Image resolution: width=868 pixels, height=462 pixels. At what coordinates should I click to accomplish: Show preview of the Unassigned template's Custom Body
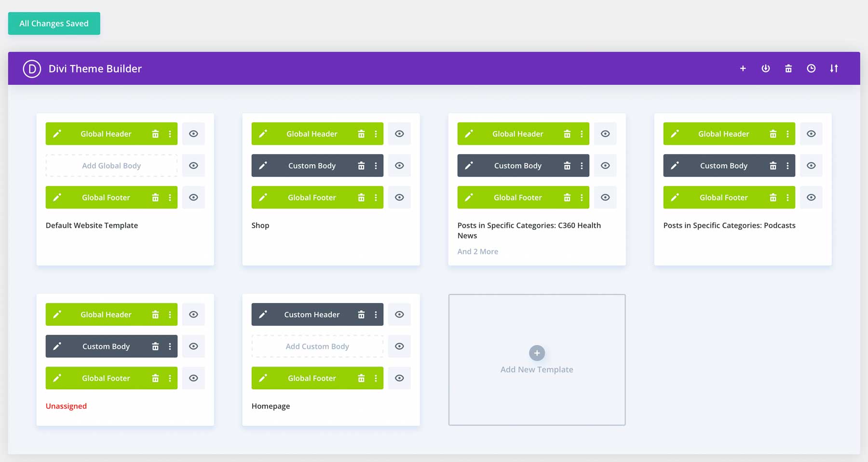coord(193,346)
